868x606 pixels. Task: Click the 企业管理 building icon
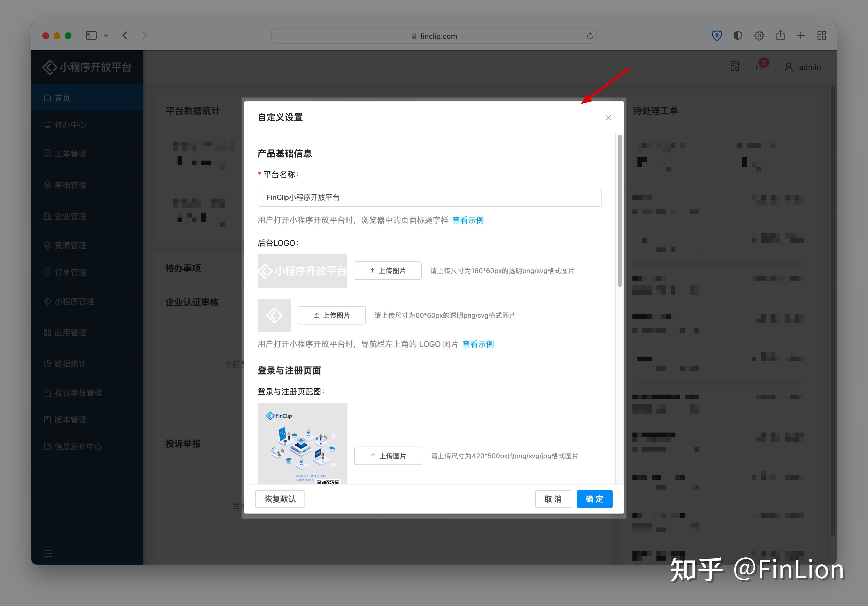tap(47, 216)
